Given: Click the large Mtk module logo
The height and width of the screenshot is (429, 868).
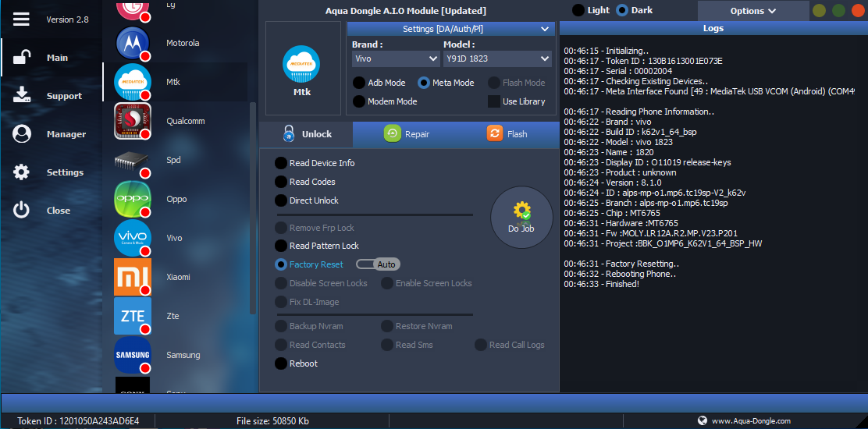Looking at the screenshot, I should [302, 65].
